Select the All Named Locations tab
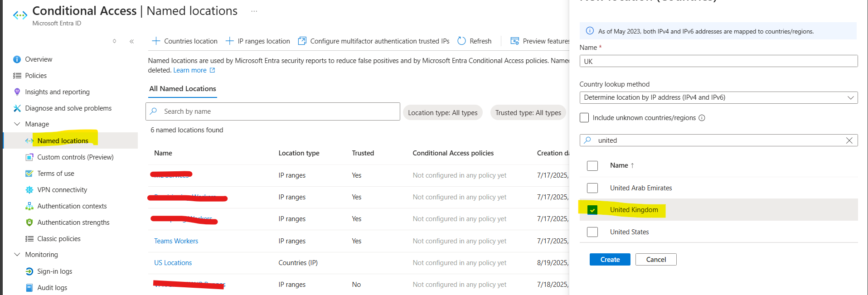The width and height of the screenshot is (868, 295). pyautogui.click(x=183, y=89)
